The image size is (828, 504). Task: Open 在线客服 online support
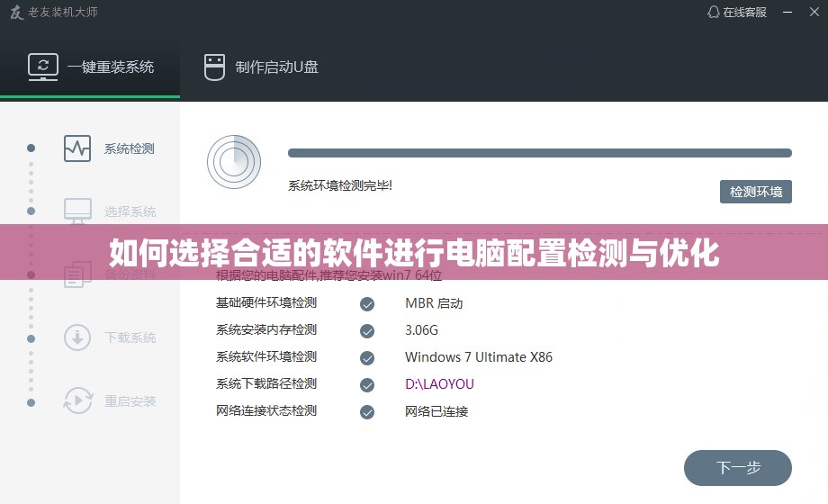pyautogui.click(x=736, y=13)
